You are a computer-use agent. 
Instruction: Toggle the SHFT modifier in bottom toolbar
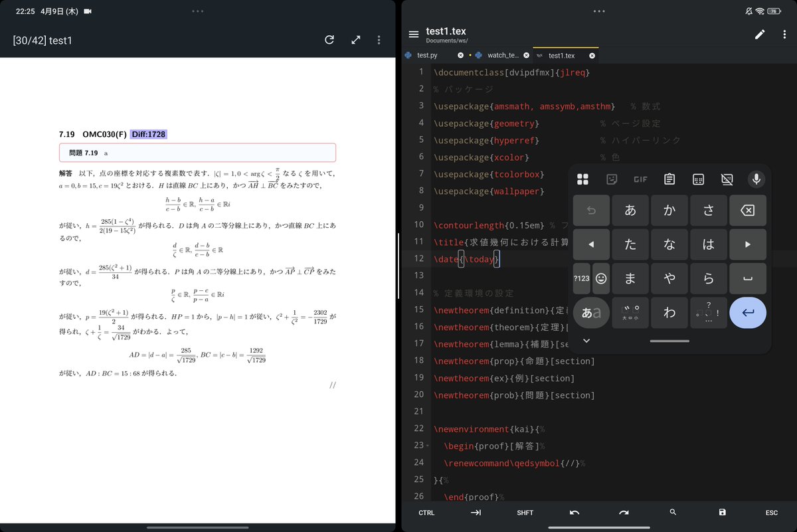tap(525, 513)
